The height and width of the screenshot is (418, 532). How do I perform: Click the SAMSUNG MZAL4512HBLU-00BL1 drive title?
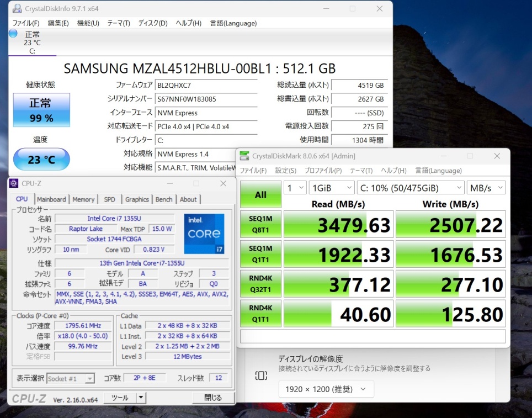click(200, 68)
